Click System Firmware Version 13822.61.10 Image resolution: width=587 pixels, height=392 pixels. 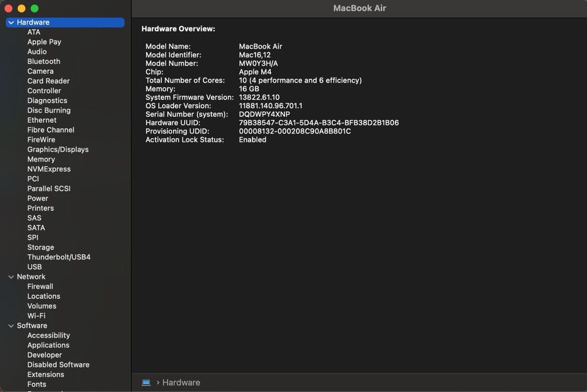pyautogui.click(x=259, y=97)
